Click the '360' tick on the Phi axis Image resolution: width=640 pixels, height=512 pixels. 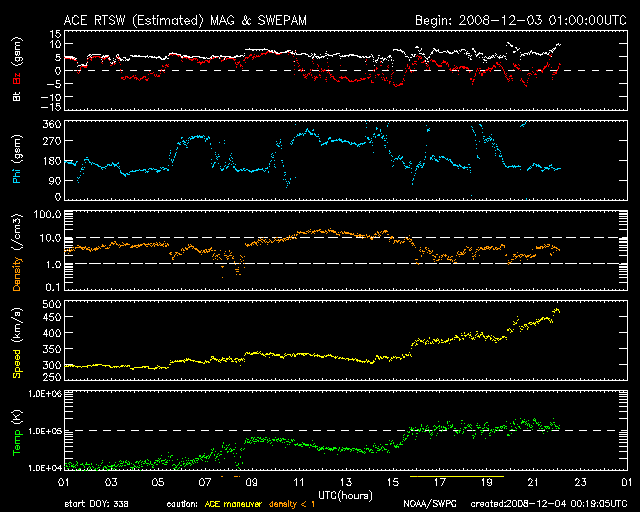point(52,124)
